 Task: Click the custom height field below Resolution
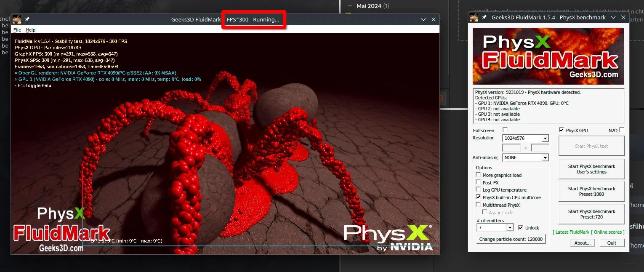(x=540, y=148)
